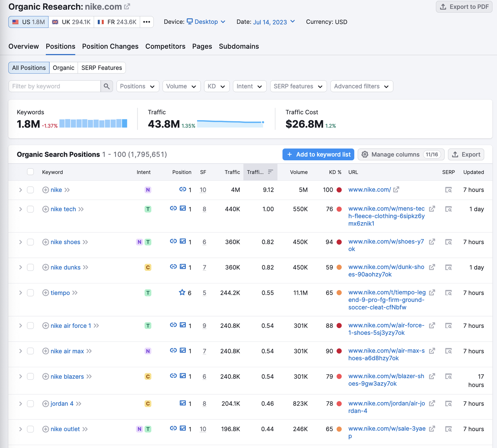Click the Traffic trend line chart

tap(231, 124)
